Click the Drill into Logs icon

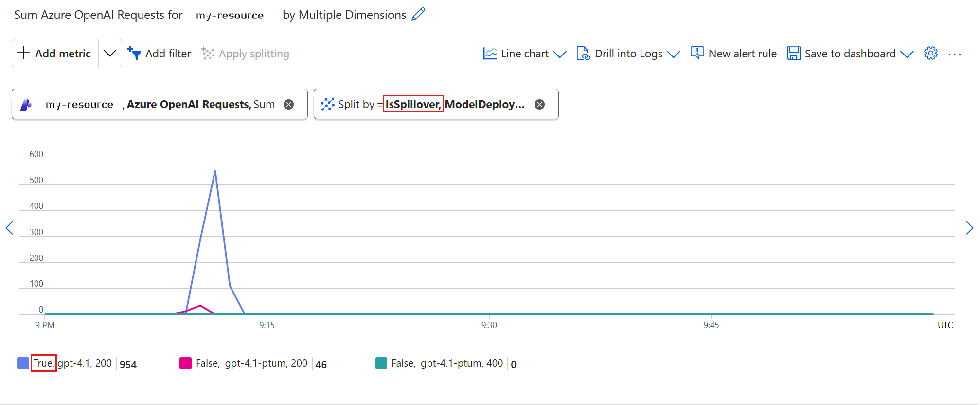coord(583,54)
